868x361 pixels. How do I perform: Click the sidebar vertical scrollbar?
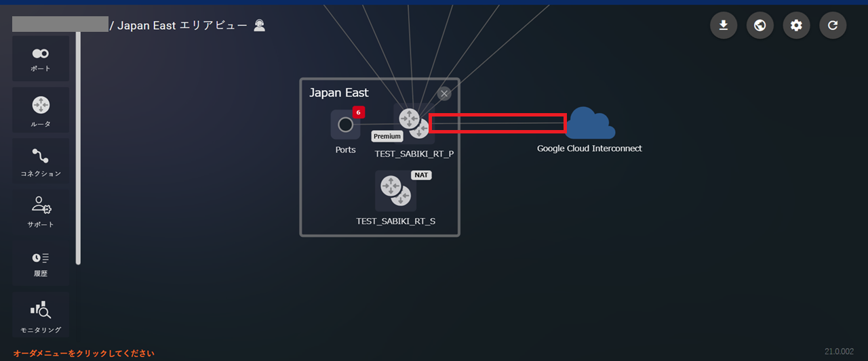tap(78, 148)
